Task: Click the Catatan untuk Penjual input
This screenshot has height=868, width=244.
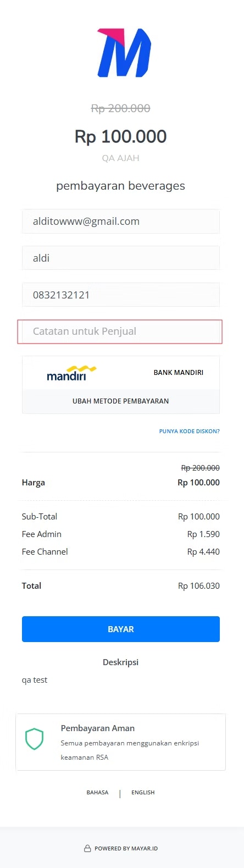Action: tap(121, 331)
